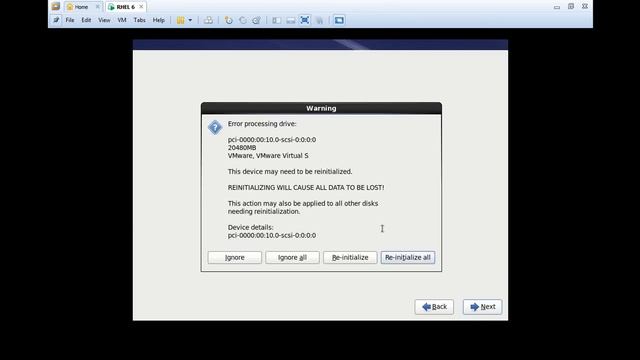Take a VM snapshot with the snapshot icon
This screenshot has width=640, height=360.
click(229, 20)
